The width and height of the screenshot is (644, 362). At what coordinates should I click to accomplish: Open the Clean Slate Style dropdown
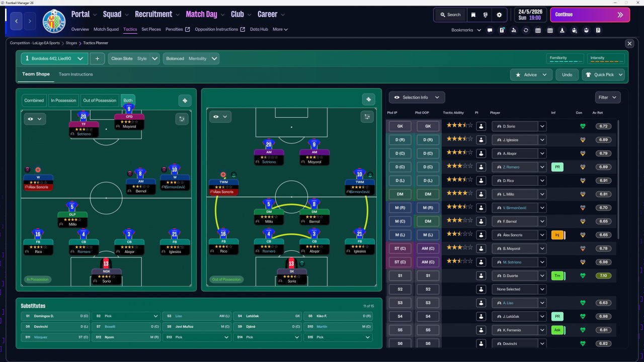(x=134, y=58)
